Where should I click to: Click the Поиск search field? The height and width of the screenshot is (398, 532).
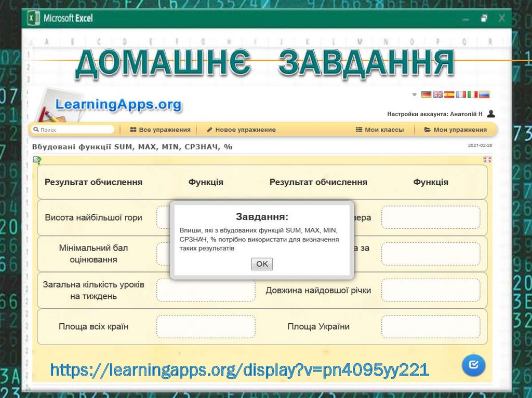click(73, 130)
